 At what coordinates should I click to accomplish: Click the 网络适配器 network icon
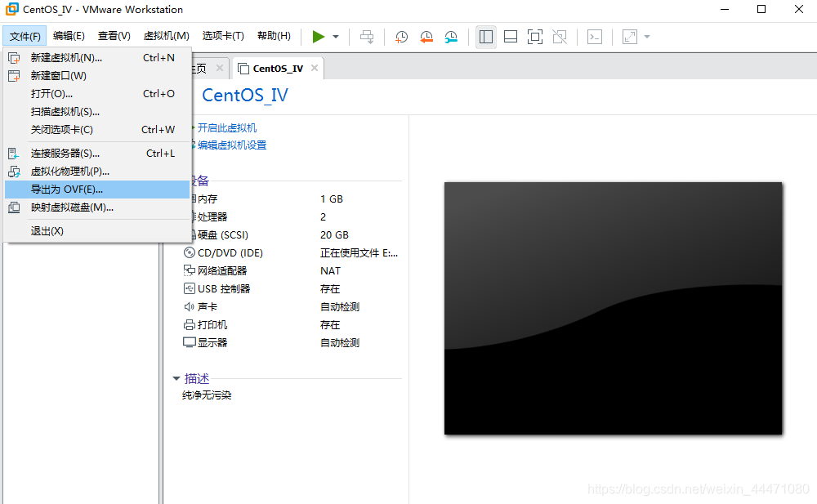pyautogui.click(x=190, y=270)
